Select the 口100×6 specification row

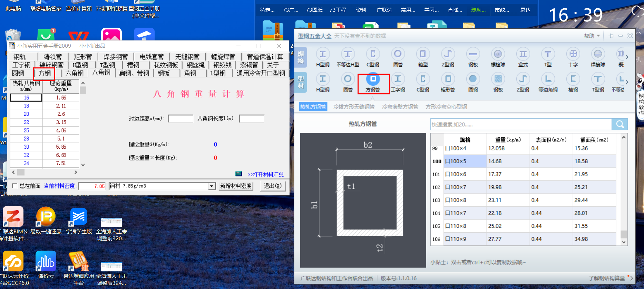(523, 174)
